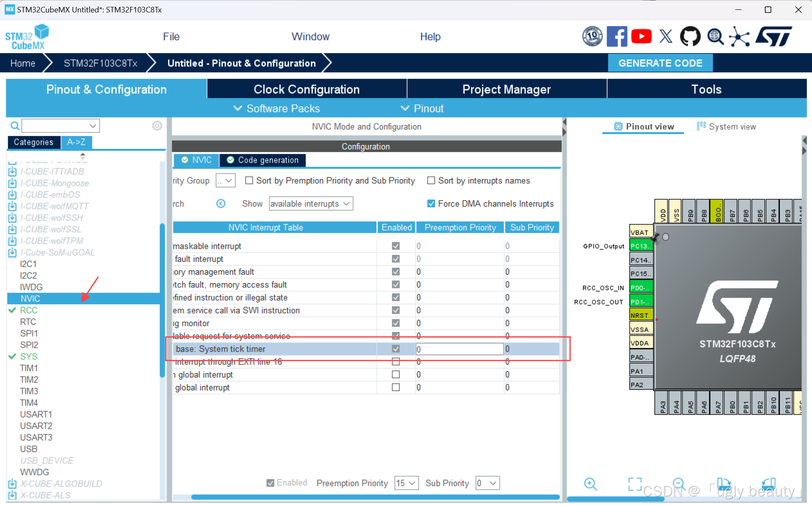Switch to Tools tab
812x505 pixels.
(x=707, y=89)
